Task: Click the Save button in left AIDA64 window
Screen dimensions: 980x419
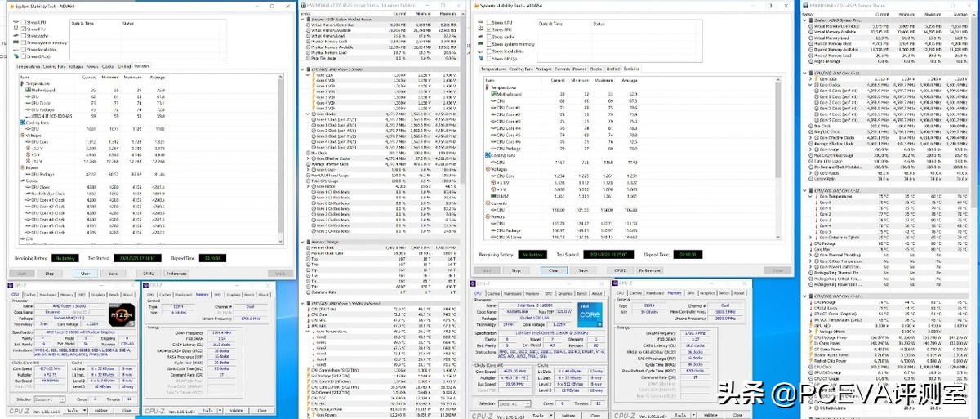Action: [x=113, y=273]
